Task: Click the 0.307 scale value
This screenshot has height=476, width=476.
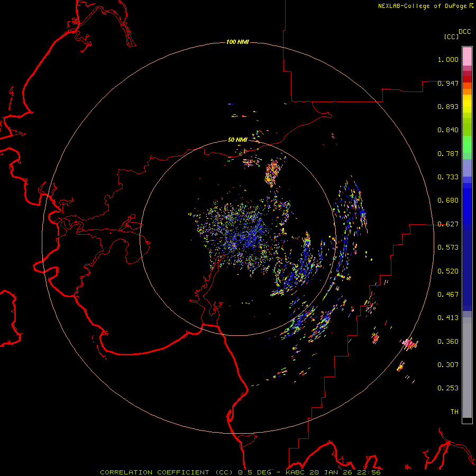Action: coord(448,365)
